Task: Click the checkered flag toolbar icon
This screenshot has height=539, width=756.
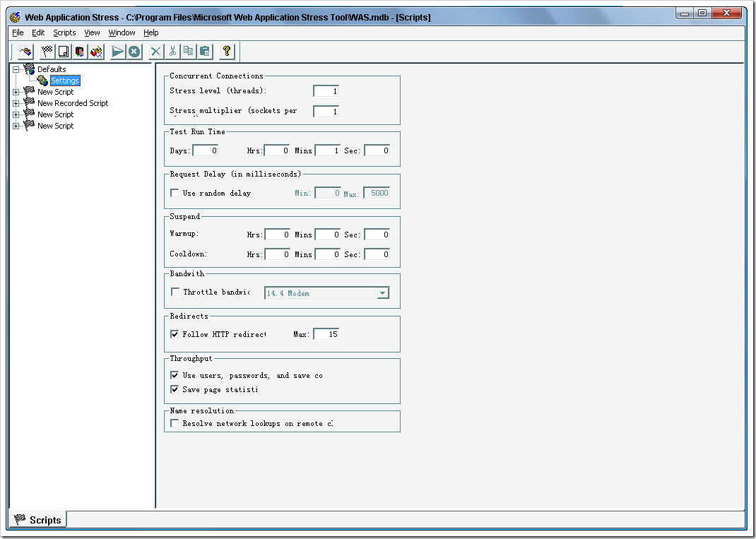Action: point(47,51)
